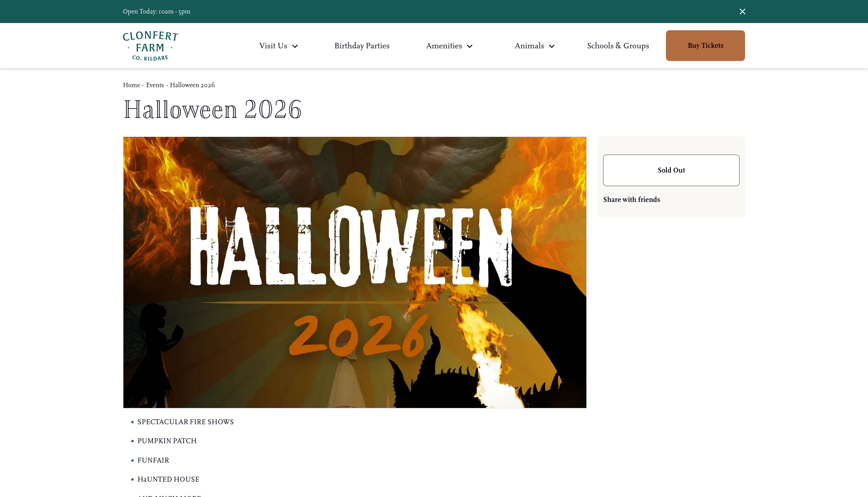This screenshot has height=497, width=868.
Task: Click the PUMPKIN PATCH list item
Action: tap(167, 441)
